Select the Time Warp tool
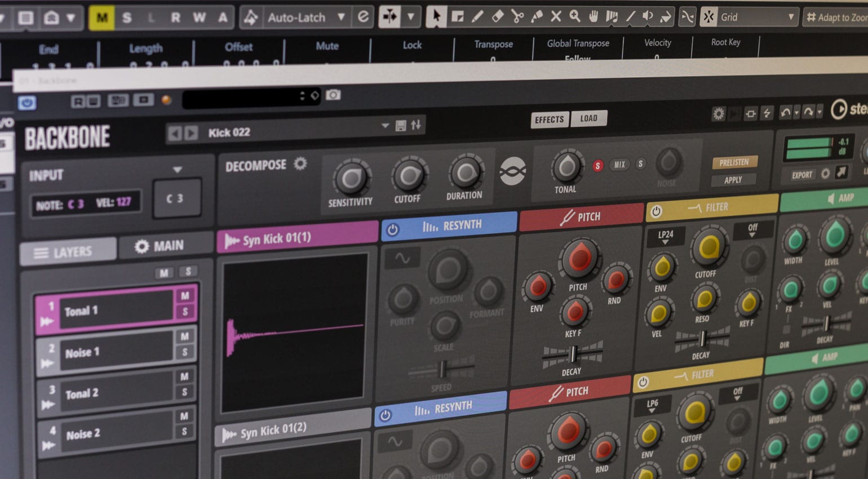Viewport: 868px width, 479px height. (612, 16)
